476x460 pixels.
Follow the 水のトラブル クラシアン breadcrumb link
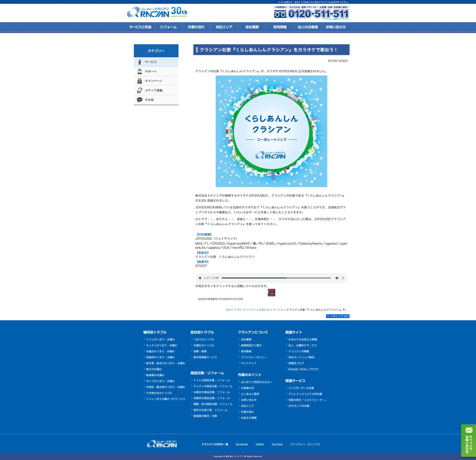click(x=241, y=310)
